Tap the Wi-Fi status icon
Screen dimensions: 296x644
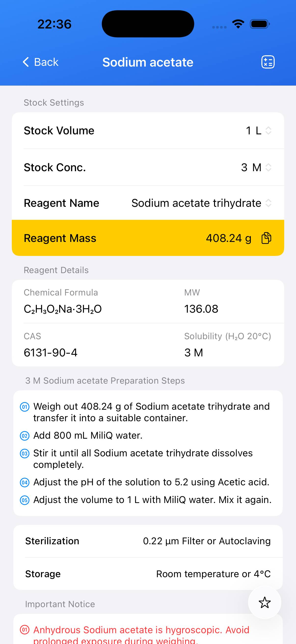238,24
